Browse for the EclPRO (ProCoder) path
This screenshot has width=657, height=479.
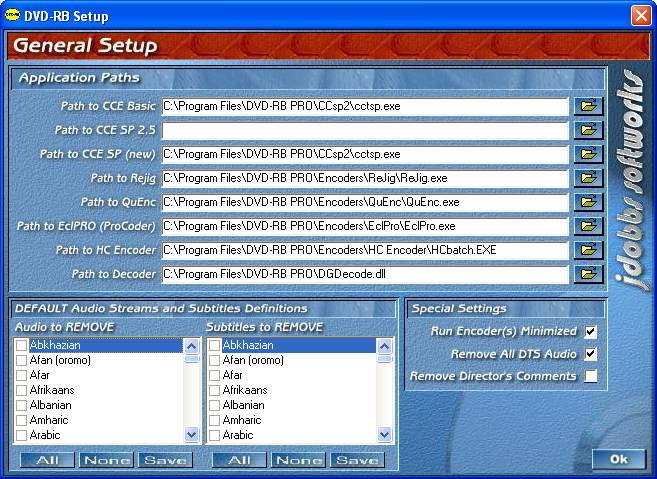(x=588, y=226)
